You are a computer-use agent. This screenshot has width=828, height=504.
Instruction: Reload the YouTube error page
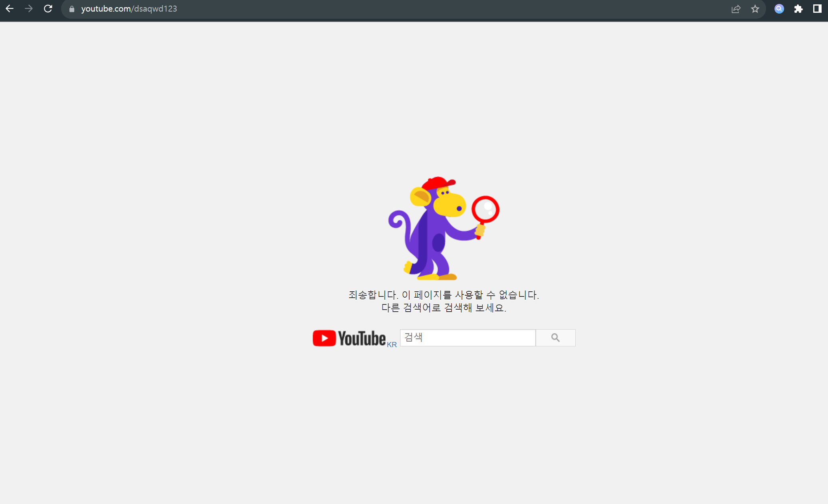(x=48, y=9)
